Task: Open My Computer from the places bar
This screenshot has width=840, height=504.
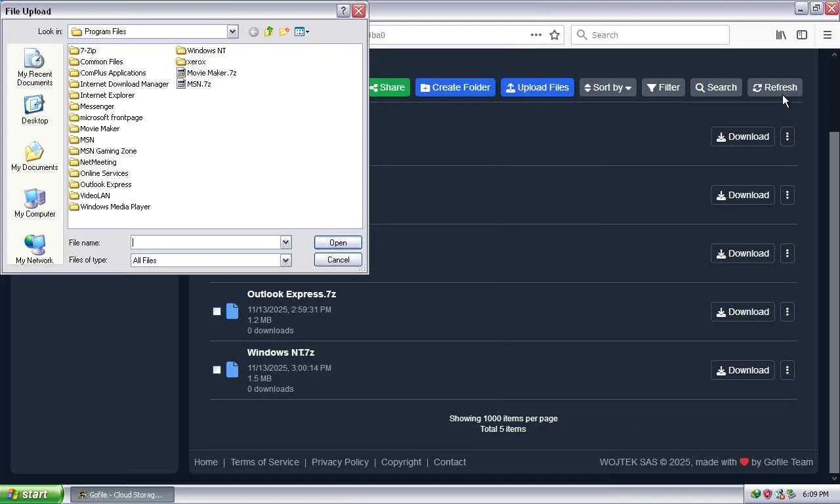Action: pos(35,203)
